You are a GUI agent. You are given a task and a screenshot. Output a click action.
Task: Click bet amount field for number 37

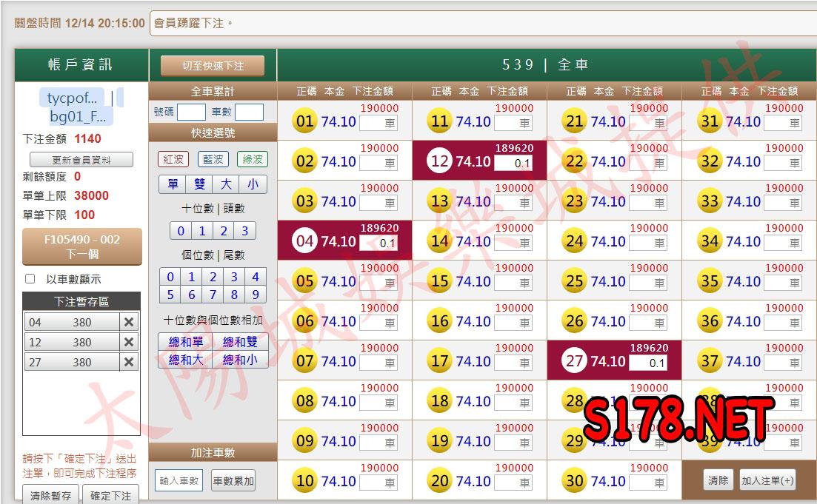pos(783,363)
